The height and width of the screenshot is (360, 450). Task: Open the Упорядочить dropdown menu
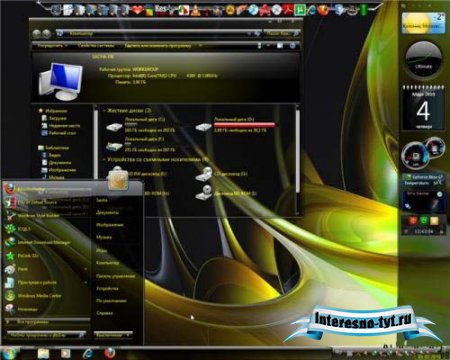[x=52, y=45]
